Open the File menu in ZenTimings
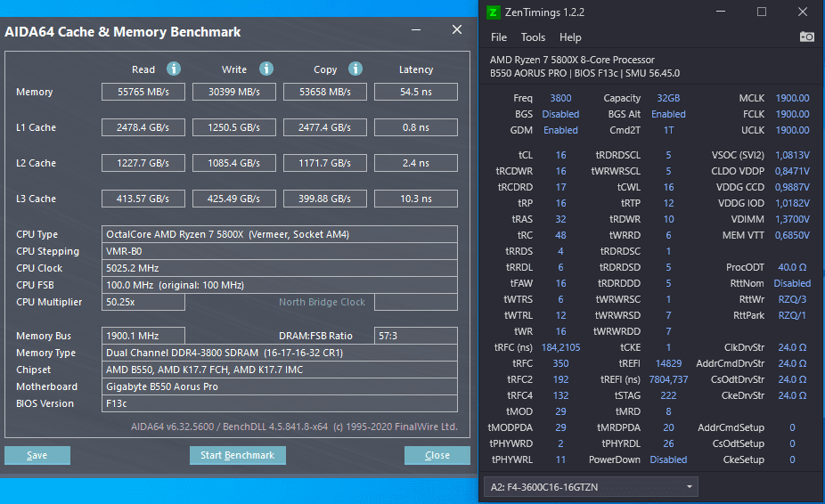The height and width of the screenshot is (504, 825). click(x=499, y=37)
